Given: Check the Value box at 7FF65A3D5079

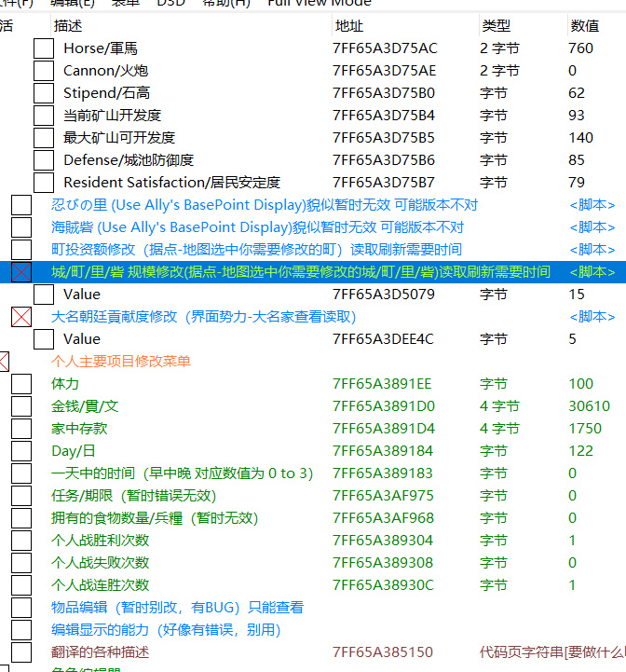Looking at the screenshot, I should (44, 295).
